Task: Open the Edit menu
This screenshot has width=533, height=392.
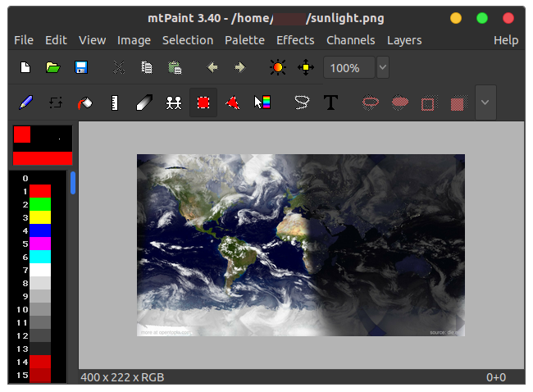Action: (x=56, y=40)
